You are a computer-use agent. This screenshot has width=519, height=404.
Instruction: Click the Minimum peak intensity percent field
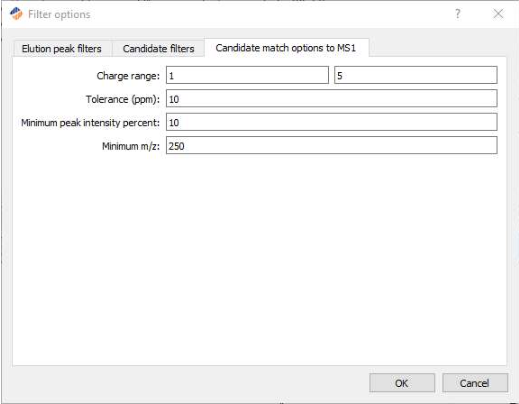[332, 122]
